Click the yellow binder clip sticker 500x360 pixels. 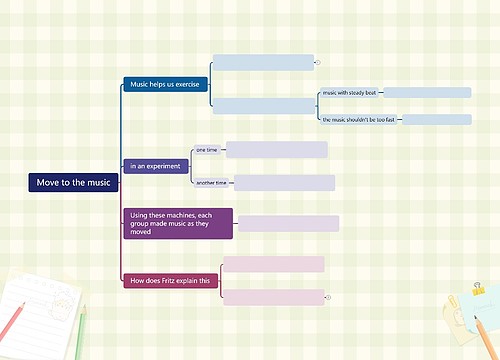[x=478, y=289]
